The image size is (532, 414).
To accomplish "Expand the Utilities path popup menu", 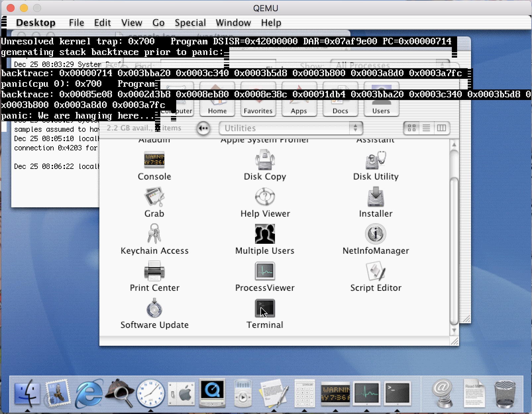I will (291, 128).
